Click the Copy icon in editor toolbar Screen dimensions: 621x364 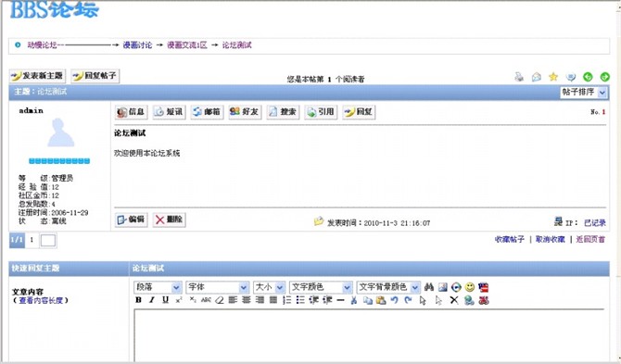tap(368, 300)
